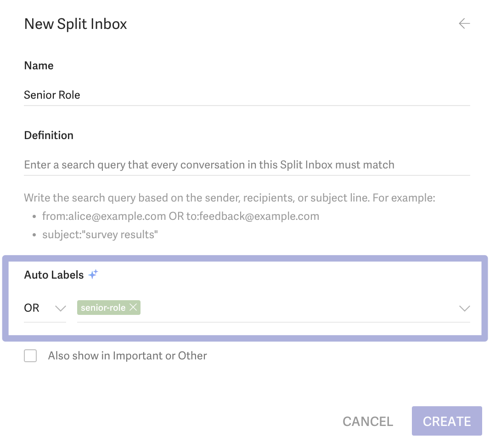Expand the OR operator chevron
Image resolution: width=495 pixels, height=448 pixels.
coord(60,308)
